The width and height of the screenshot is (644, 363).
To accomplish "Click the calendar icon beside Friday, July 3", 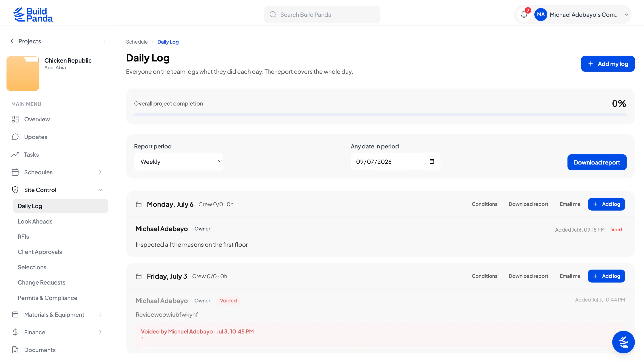I will click(139, 276).
